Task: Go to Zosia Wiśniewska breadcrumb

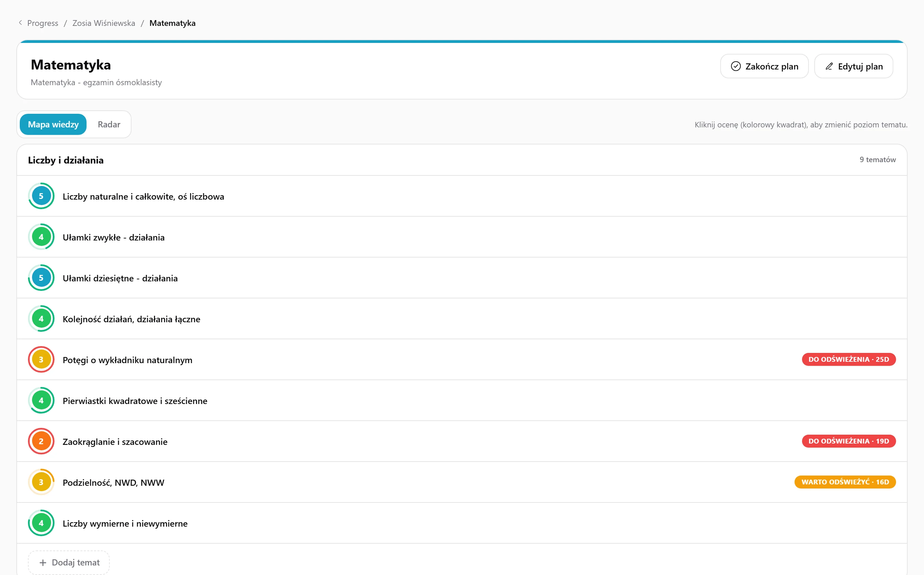Action: [x=104, y=23]
